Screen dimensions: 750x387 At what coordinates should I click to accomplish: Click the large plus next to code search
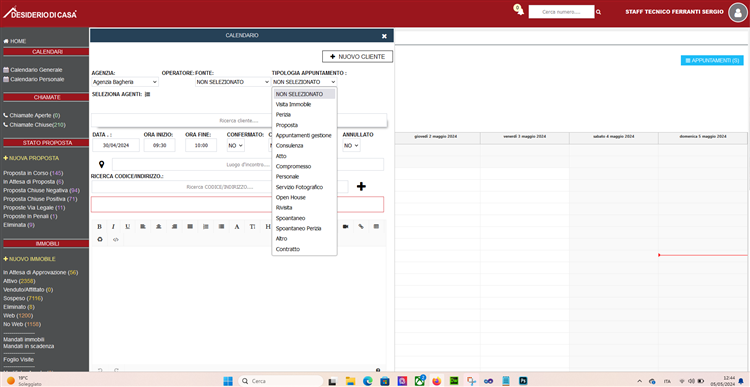point(362,187)
